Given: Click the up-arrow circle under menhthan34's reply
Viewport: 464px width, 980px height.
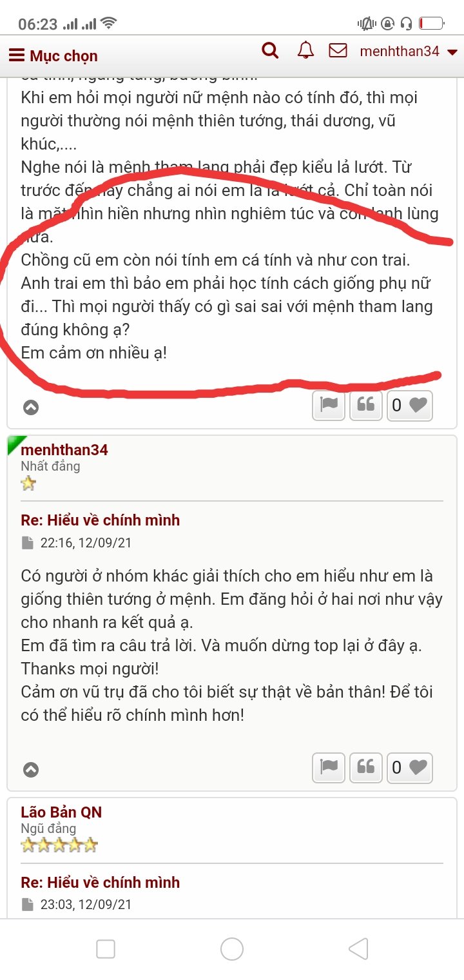Looking at the screenshot, I should (x=31, y=770).
